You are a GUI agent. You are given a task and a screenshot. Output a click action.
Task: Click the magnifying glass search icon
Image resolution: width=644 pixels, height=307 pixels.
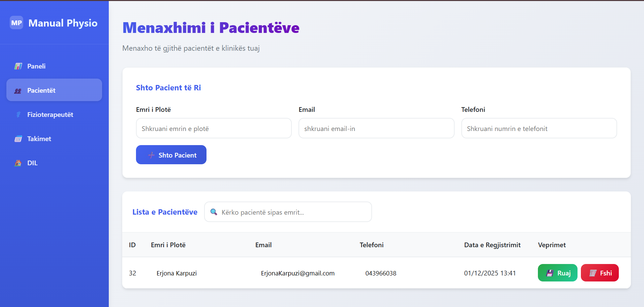pyautogui.click(x=214, y=212)
